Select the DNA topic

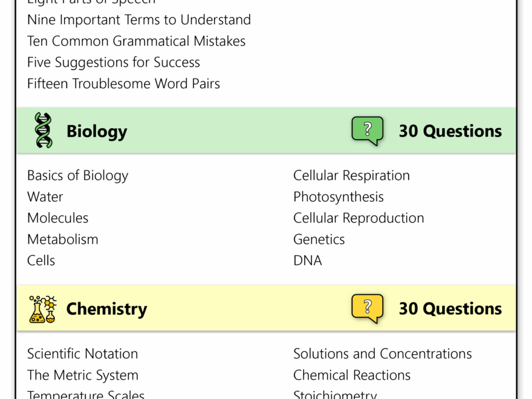coord(308,260)
